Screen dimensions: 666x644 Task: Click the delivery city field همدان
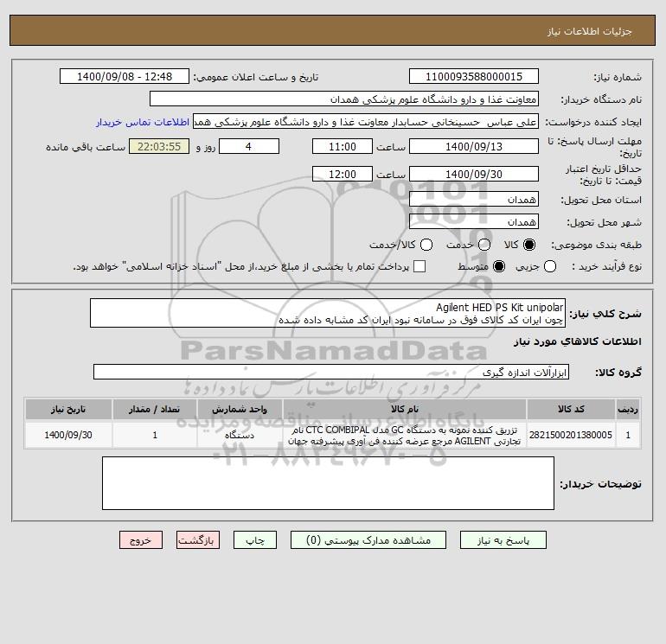474,221
